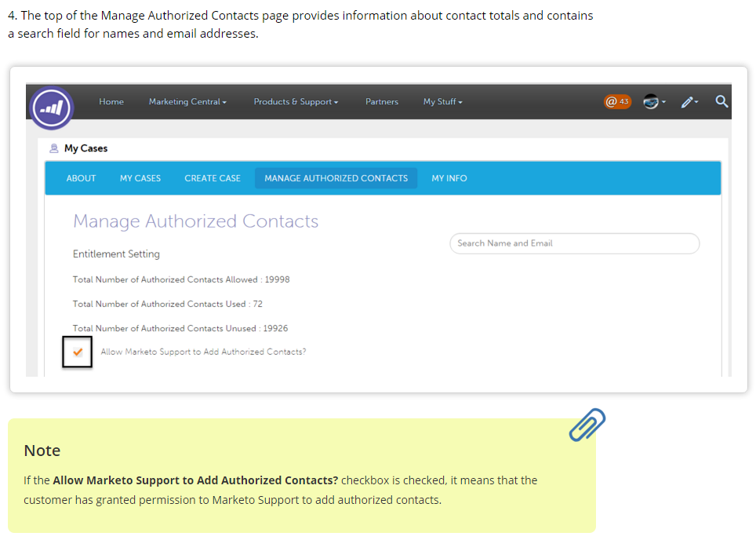
Task: Click the MANAGE AUTHORIZED CONTACTS tab
Action: (336, 178)
